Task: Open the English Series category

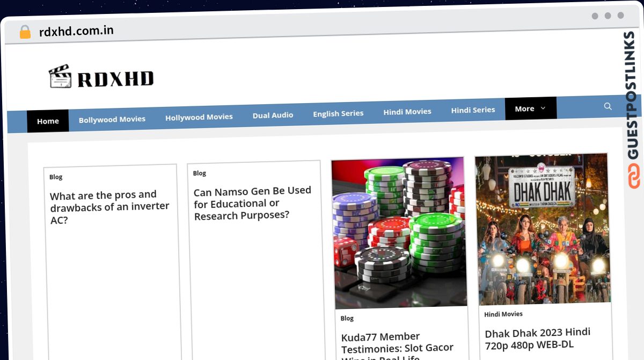Action: pos(338,113)
